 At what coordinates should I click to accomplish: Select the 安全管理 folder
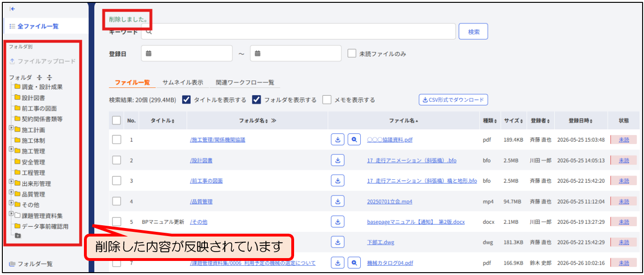pyautogui.click(x=30, y=162)
